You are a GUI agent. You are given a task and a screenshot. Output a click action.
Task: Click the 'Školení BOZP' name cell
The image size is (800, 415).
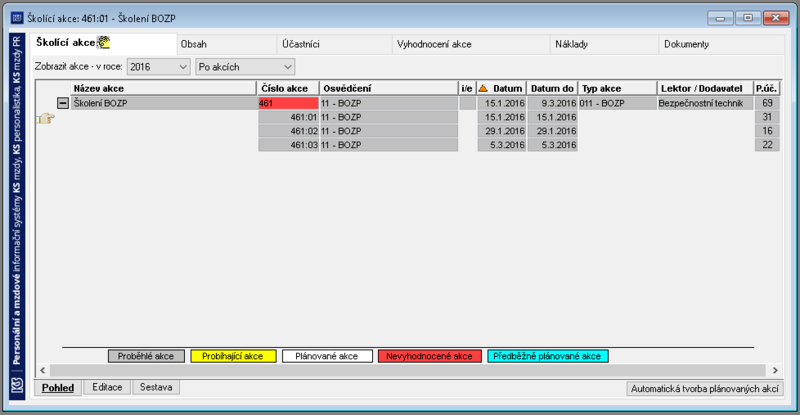pos(163,103)
